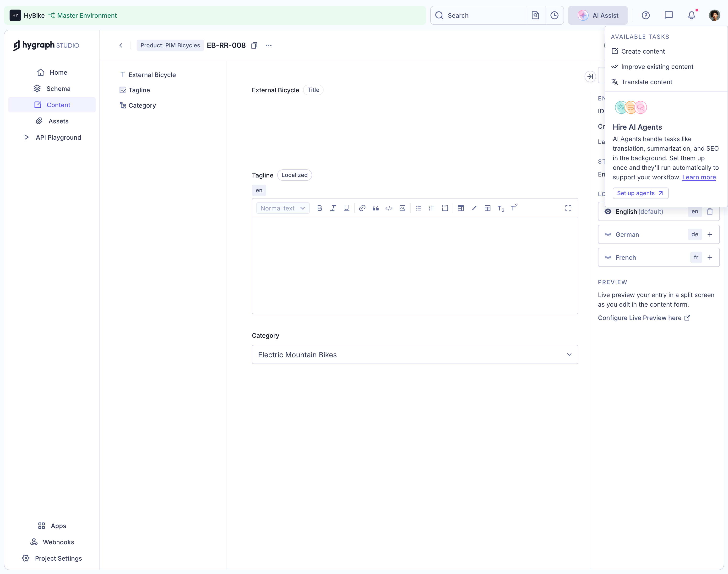Toggle visibility of German locale
Viewport: 728px width, 574px height.
608,235
